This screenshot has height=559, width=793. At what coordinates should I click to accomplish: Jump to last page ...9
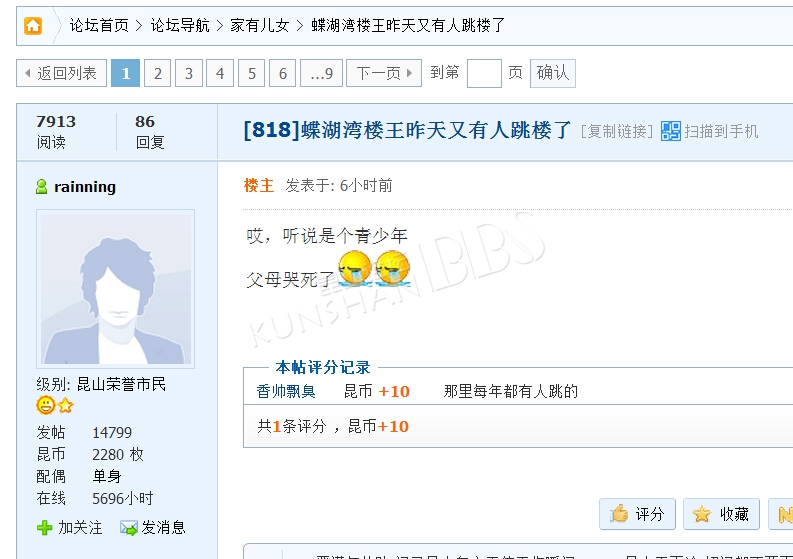click(x=322, y=73)
